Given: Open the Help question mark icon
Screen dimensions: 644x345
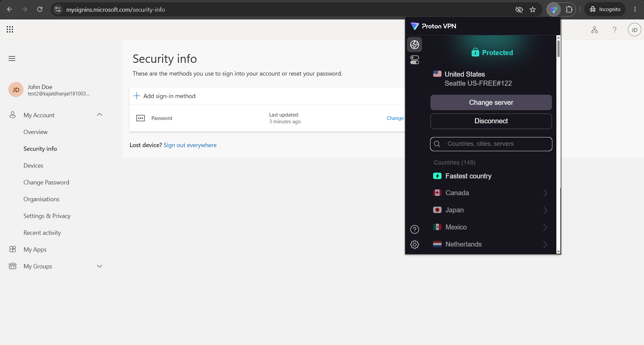Looking at the screenshot, I should tap(614, 30).
